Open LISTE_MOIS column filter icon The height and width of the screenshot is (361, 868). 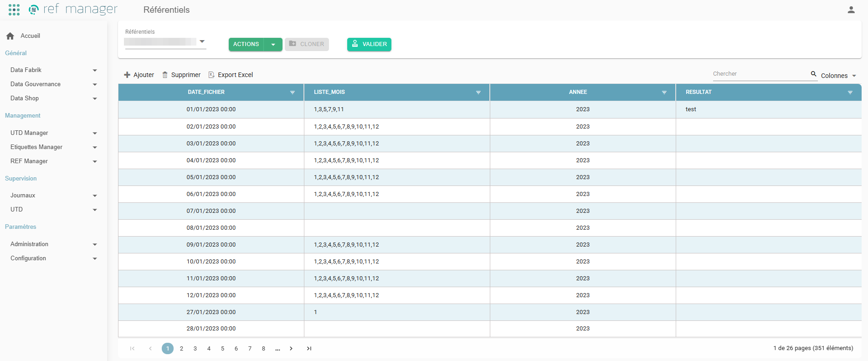coord(478,93)
